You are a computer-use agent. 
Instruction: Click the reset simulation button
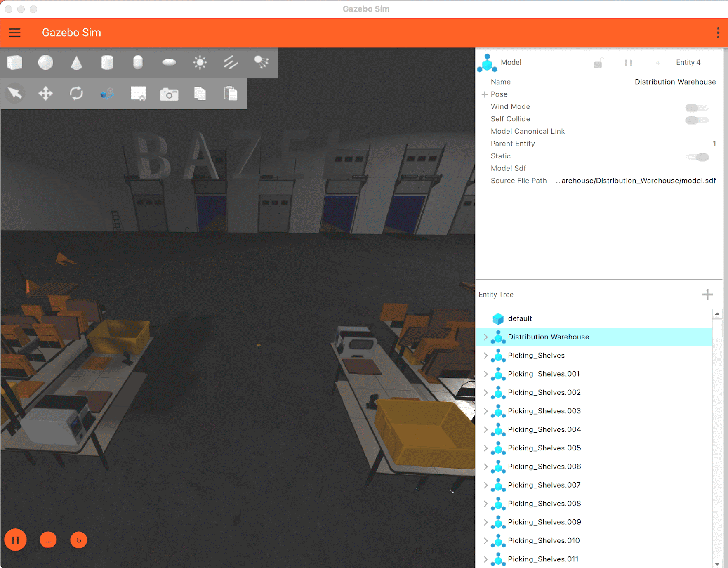click(78, 540)
